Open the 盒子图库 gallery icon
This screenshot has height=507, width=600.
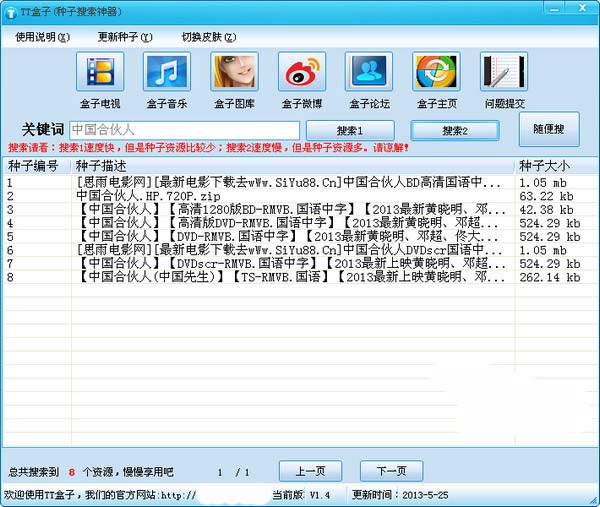pos(234,73)
